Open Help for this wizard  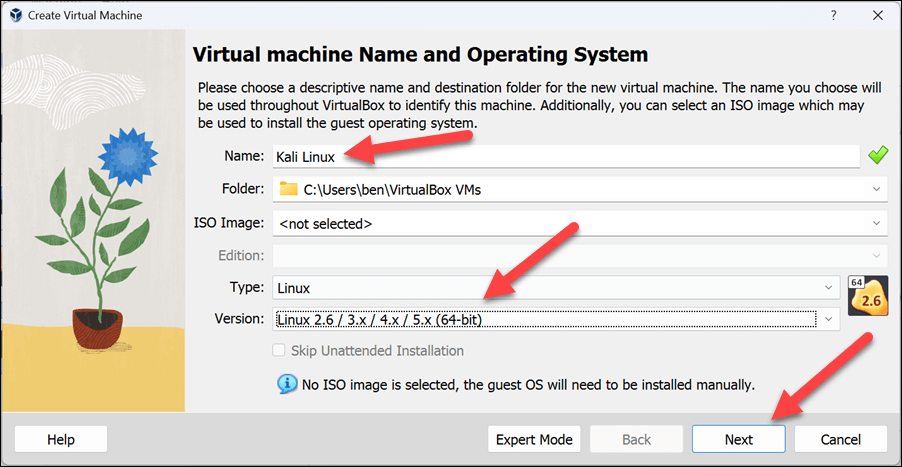61,439
